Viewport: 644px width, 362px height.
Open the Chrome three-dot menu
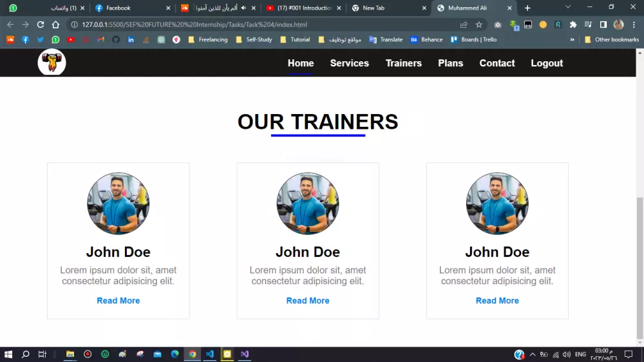point(634,24)
